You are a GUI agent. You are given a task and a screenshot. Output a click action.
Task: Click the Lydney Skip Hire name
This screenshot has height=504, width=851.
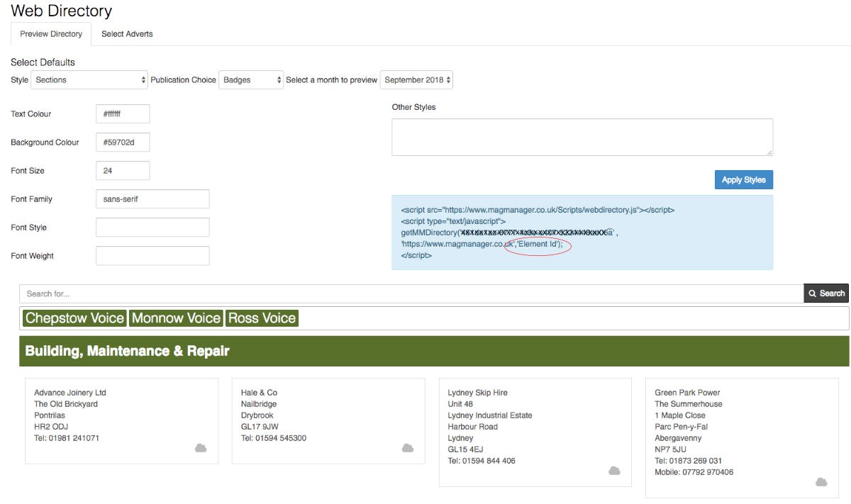point(478,393)
